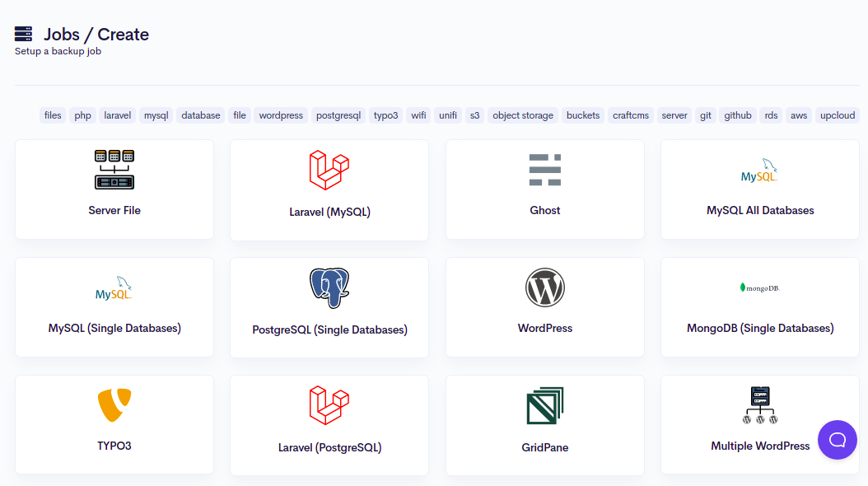Filter by the server tag

click(x=674, y=115)
